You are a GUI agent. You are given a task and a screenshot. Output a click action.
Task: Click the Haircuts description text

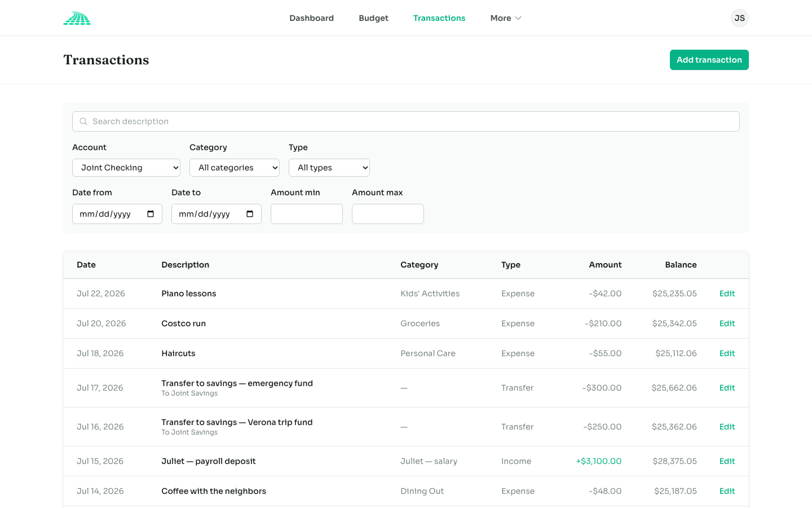(x=178, y=353)
